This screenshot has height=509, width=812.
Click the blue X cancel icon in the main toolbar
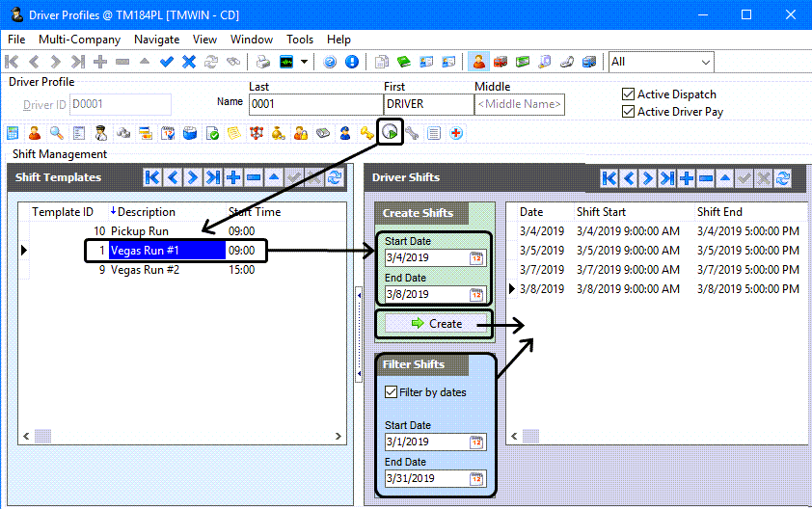point(189,62)
